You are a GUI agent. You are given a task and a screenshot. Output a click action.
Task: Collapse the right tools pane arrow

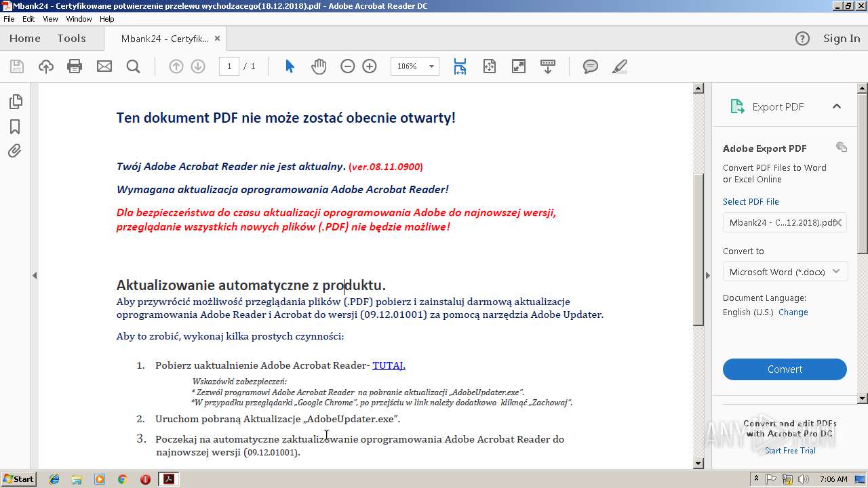[707, 275]
